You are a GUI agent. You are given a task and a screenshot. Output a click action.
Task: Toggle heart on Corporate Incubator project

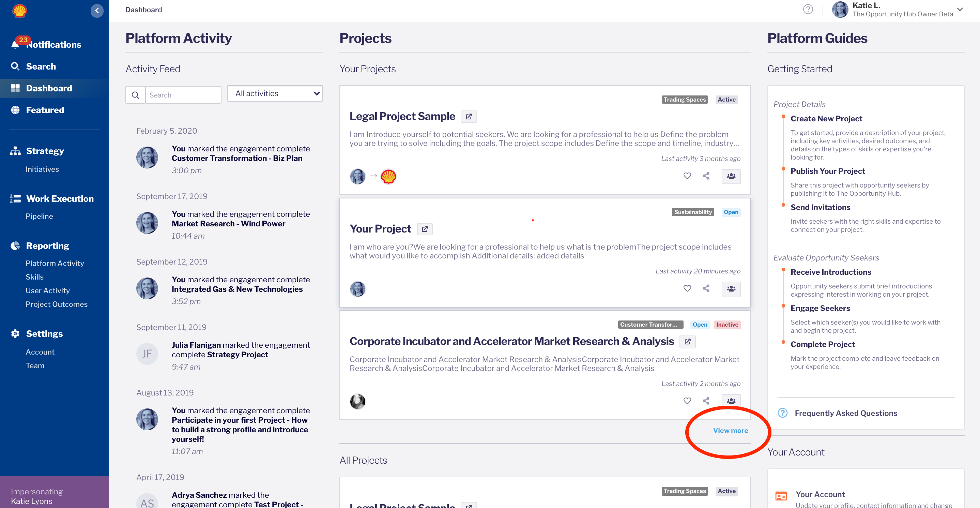687,401
